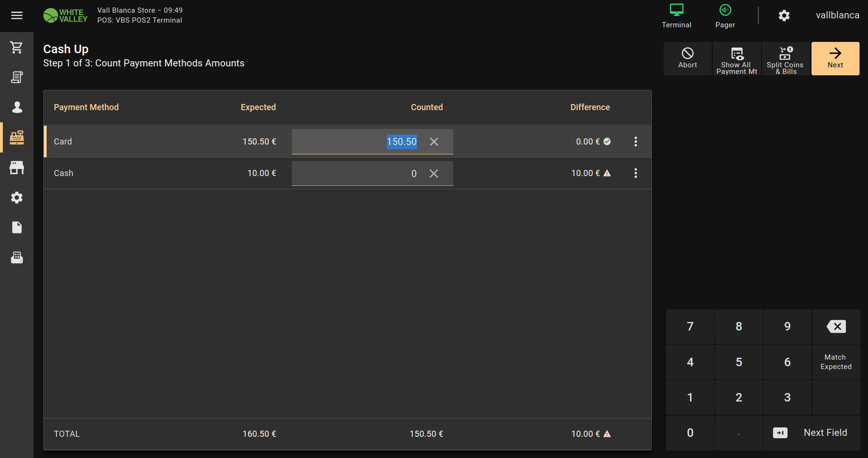Open the store sidebar icon
Image resolution: width=868 pixels, height=458 pixels.
[x=17, y=168]
